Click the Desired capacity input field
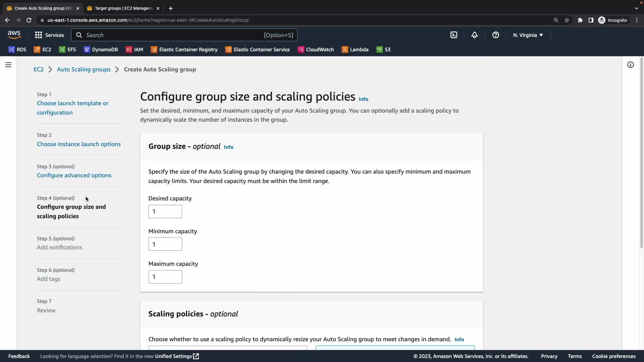Screen dimensions: 644x362 (165, 212)
